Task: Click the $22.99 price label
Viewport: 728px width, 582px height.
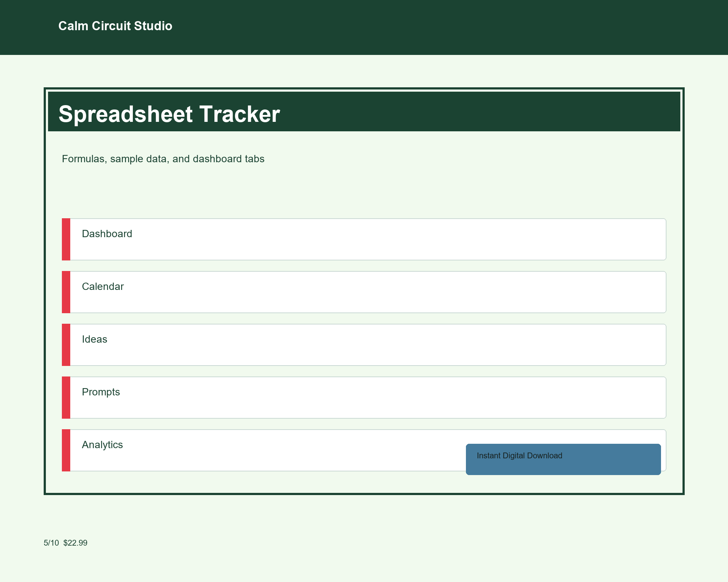Action: click(x=75, y=543)
